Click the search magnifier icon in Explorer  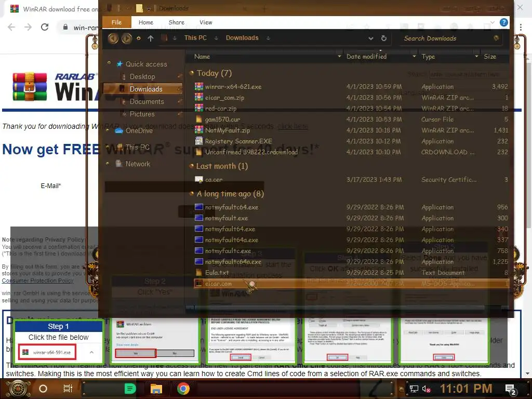(496, 38)
